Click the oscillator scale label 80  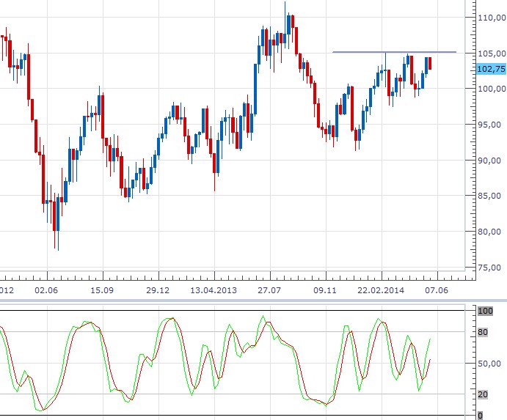pos(483,332)
